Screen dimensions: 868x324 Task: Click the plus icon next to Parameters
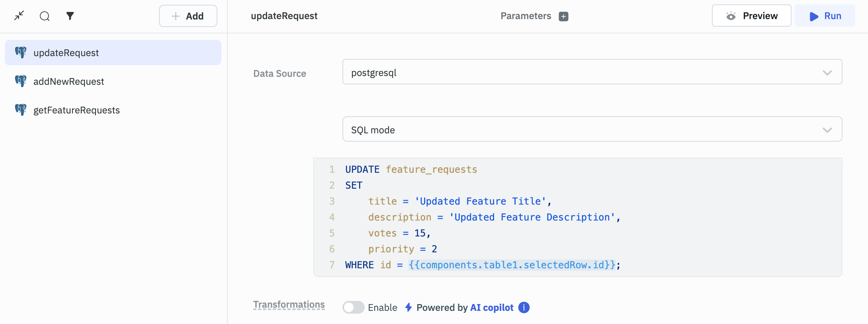pyautogui.click(x=563, y=16)
